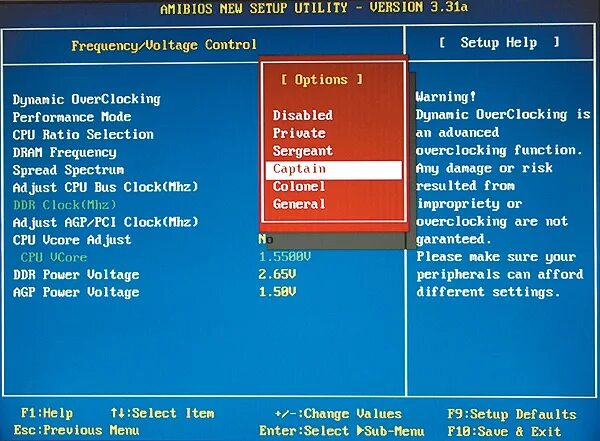The image size is (600, 441).
Task: Click Enter:Select Sub-Menu hint
Action: tap(341, 431)
